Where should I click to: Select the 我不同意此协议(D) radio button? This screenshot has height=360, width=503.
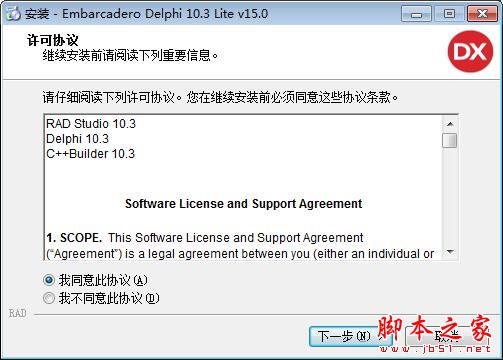[49, 298]
